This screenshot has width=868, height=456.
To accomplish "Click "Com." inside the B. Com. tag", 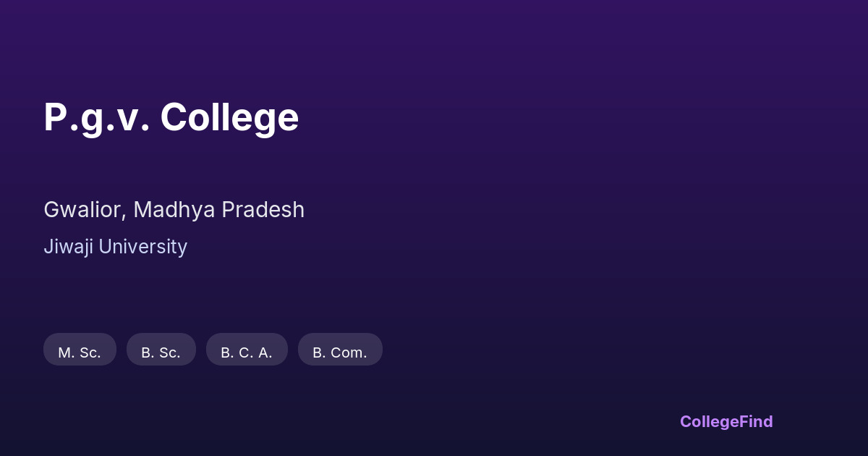I will pyautogui.click(x=349, y=352).
